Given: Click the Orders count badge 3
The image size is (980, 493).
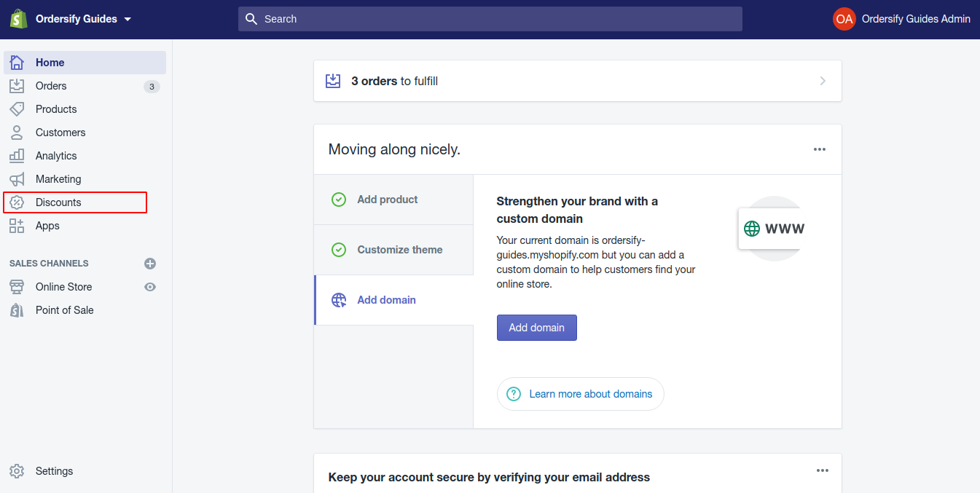Looking at the screenshot, I should (x=152, y=87).
